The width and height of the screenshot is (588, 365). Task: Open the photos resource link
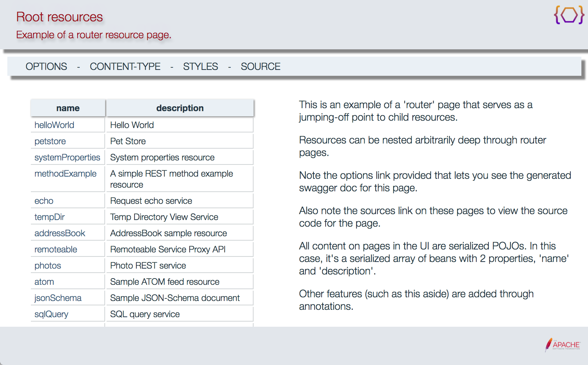(x=48, y=266)
